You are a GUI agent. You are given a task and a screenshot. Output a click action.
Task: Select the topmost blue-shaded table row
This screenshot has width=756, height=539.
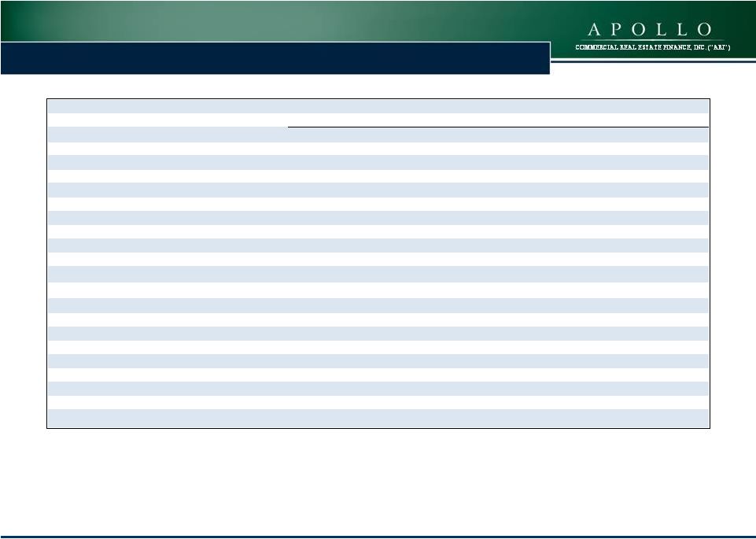pos(378,105)
